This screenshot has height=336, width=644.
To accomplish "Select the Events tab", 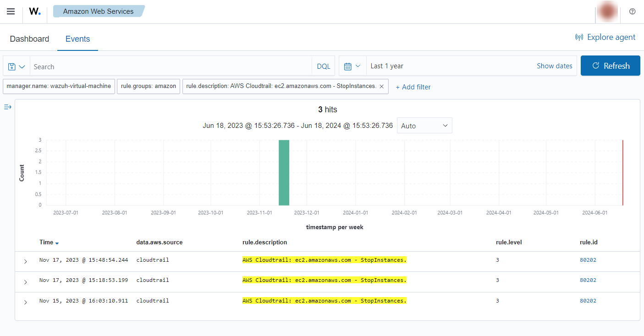I will [77, 39].
